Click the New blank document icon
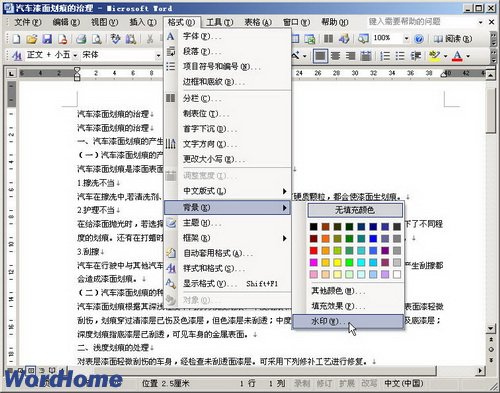500x393 pixels. pyautogui.click(x=16, y=39)
